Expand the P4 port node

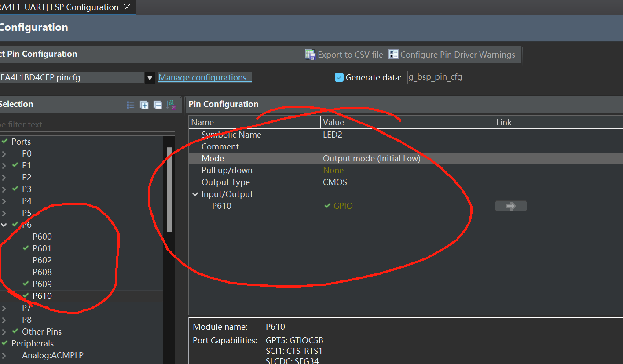[x=4, y=201]
